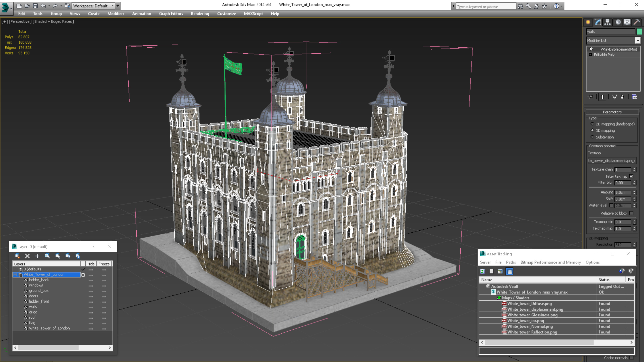644x362 pixels.
Task: Open the Undo history dropdown arrow
Action: pos(49,6)
